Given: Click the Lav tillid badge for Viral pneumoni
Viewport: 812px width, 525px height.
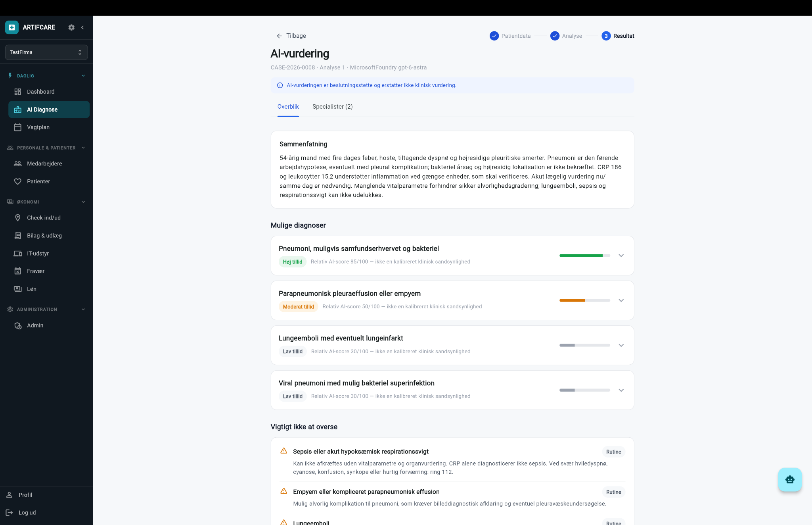Looking at the screenshot, I should [293, 396].
